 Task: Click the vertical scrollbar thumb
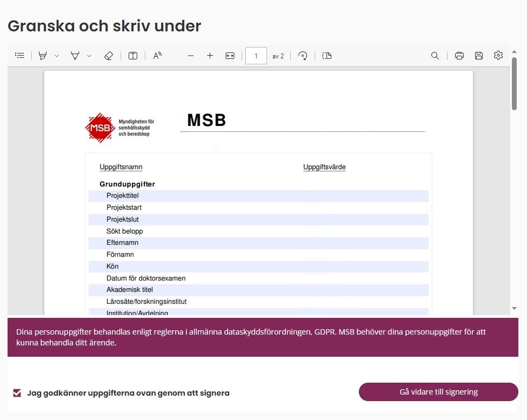tap(514, 84)
